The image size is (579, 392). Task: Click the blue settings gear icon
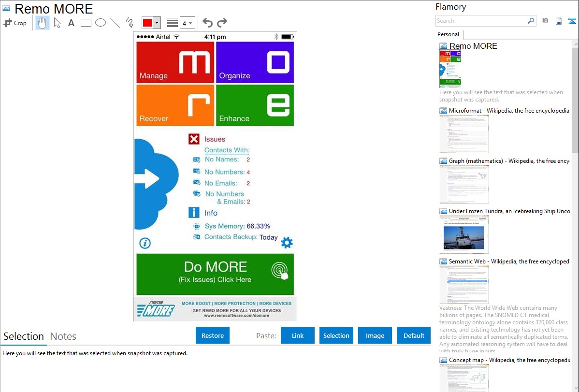click(x=287, y=243)
